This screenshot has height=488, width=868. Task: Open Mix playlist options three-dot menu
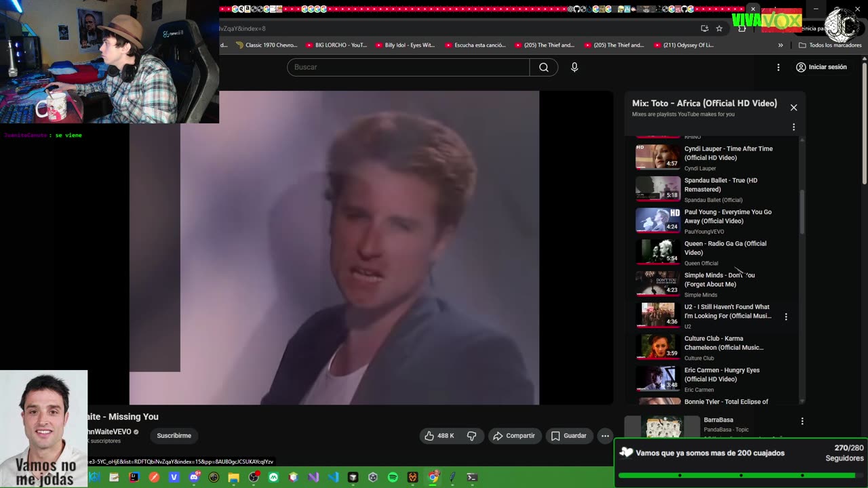tap(793, 127)
